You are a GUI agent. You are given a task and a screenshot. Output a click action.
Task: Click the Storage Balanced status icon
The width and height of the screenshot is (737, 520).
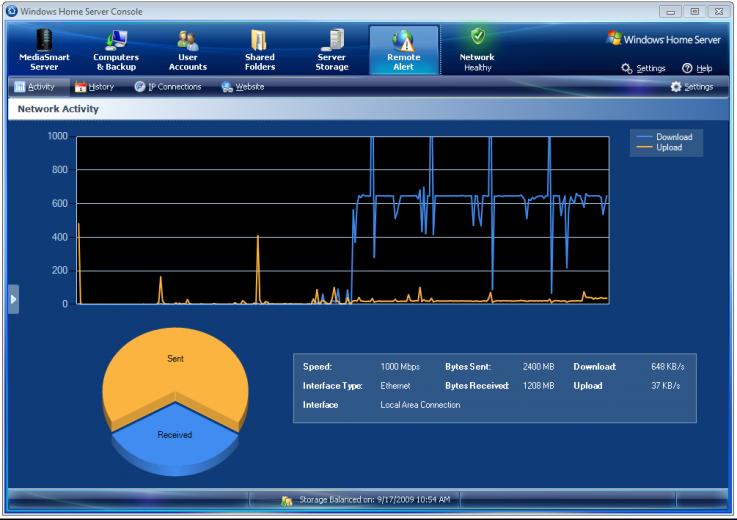click(x=286, y=501)
